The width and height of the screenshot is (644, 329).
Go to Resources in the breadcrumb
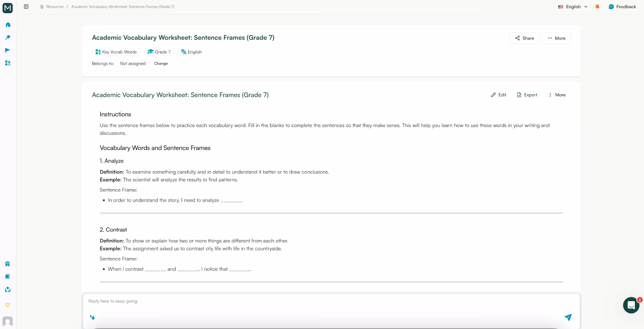(54, 6)
